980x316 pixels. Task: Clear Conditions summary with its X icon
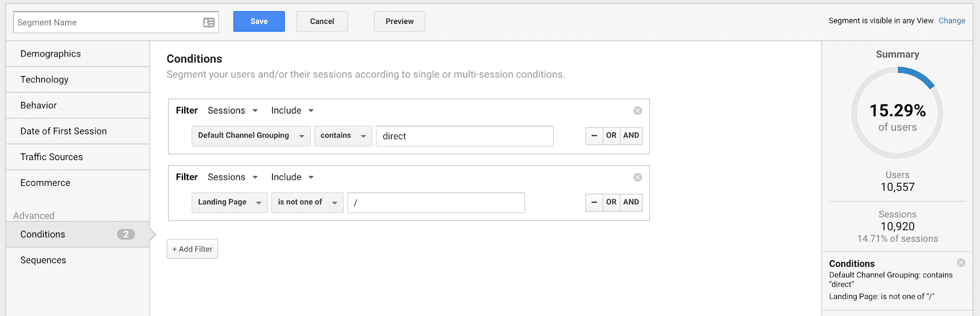coord(961,263)
